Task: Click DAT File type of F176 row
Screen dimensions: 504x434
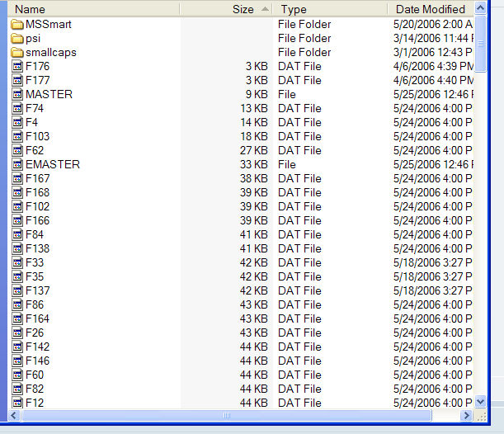Action: 299,67
